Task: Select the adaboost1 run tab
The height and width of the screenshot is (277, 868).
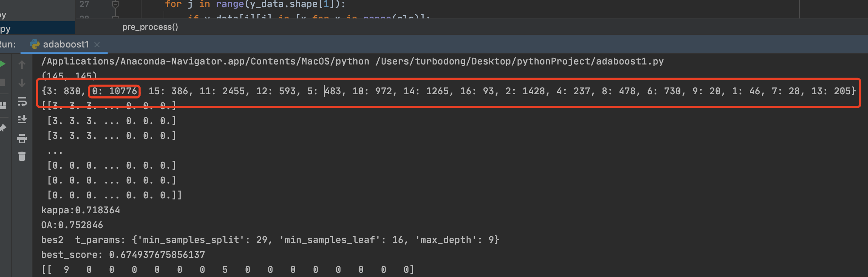Action: pyautogui.click(x=64, y=44)
